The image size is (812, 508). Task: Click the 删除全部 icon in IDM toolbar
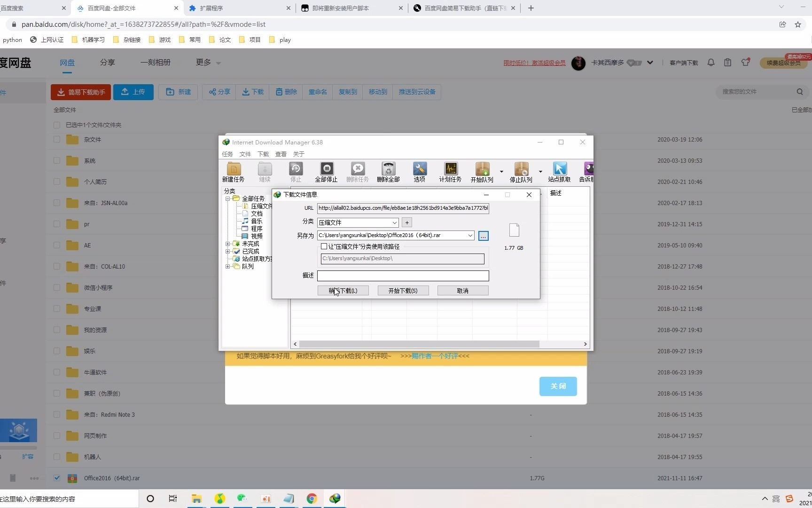pos(388,172)
